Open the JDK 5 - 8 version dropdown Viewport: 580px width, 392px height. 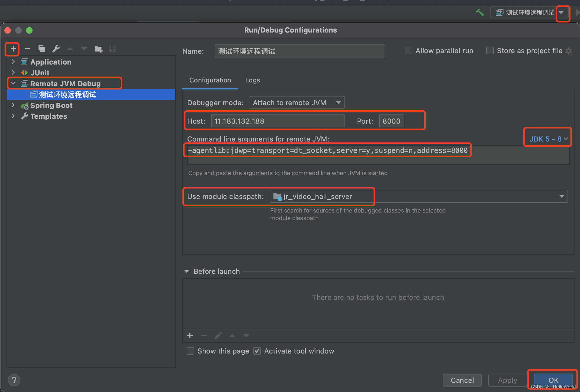(548, 139)
